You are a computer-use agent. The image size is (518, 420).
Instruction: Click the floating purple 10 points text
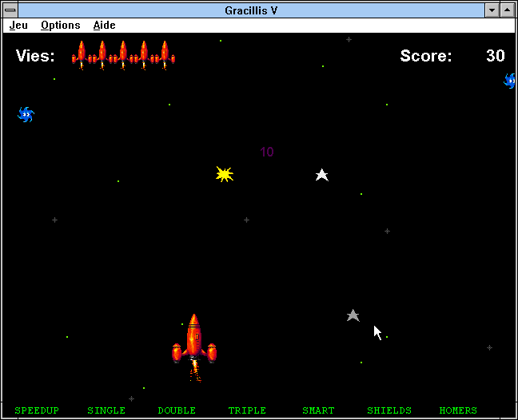[x=267, y=152]
